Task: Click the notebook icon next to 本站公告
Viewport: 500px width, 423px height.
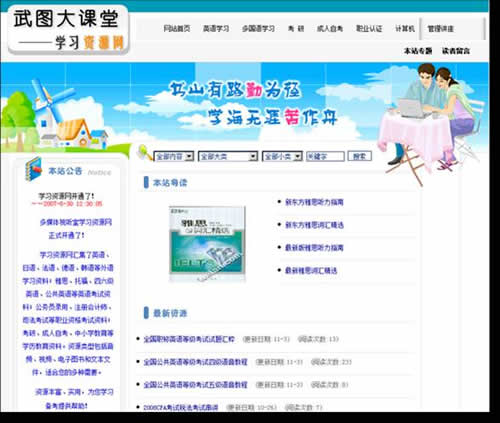Action: point(33,169)
